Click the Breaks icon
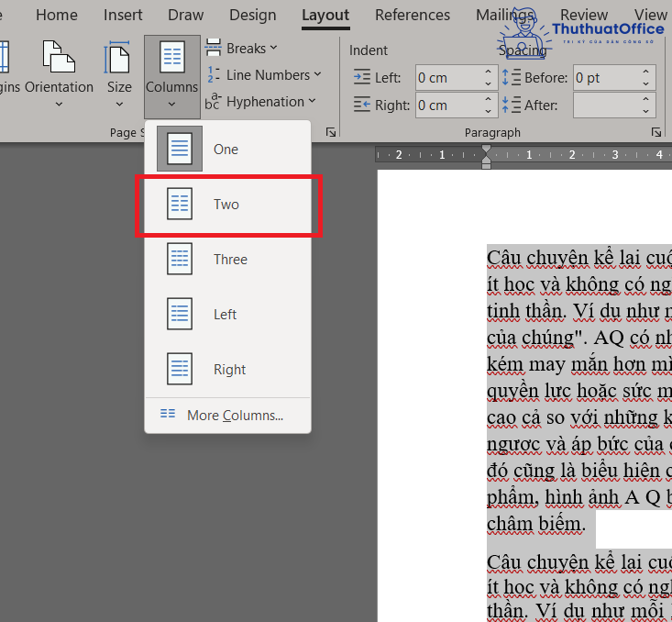The height and width of the screenshot is (622, 672). [213, 48]
